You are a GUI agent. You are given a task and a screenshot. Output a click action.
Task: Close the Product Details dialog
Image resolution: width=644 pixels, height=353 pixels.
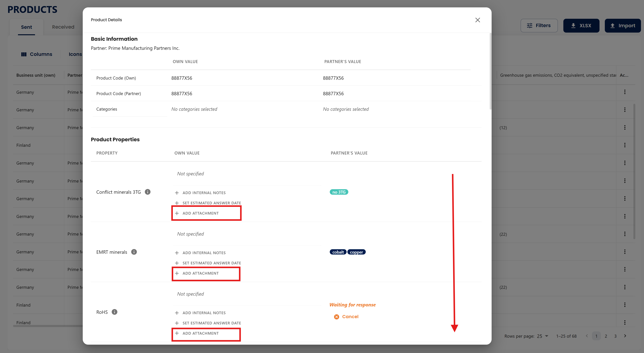point(477,20)
